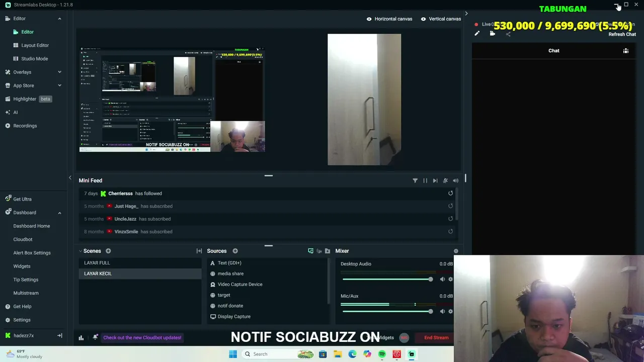Replay the Cherriersss follow alert
The image size is (644, 362).
450,193
